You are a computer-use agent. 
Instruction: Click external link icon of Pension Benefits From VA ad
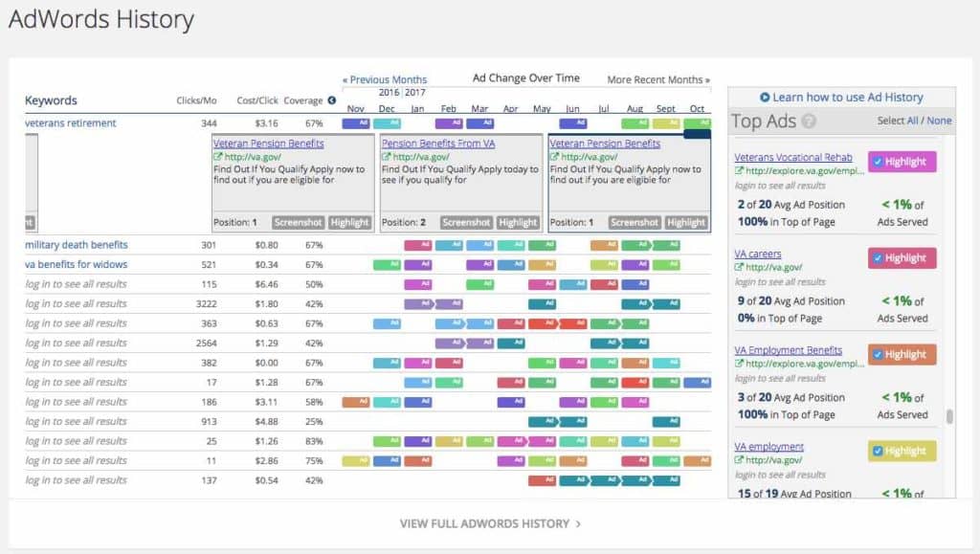point(386,157)
